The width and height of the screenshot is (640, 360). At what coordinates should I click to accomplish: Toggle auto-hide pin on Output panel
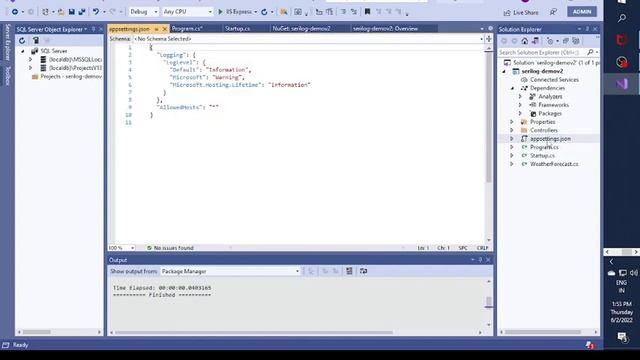480,260
